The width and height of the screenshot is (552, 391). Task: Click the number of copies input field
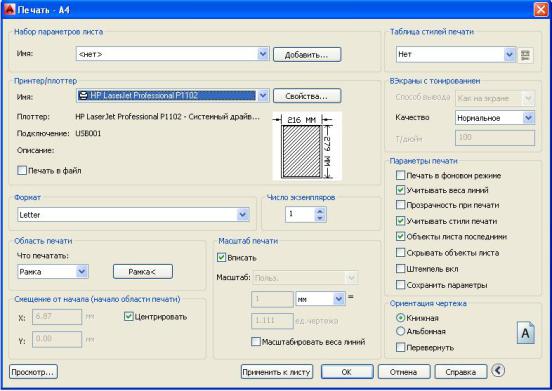pos(300,214)
